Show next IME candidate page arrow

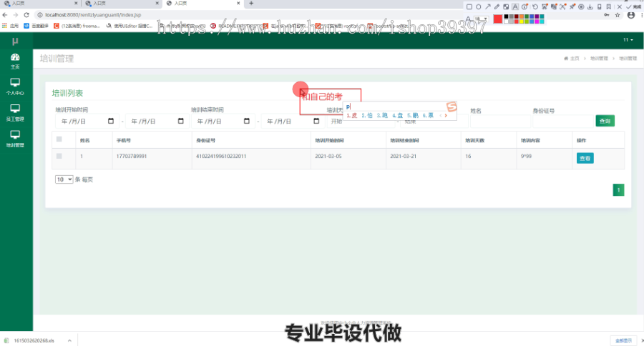click(x=446, y=115)
